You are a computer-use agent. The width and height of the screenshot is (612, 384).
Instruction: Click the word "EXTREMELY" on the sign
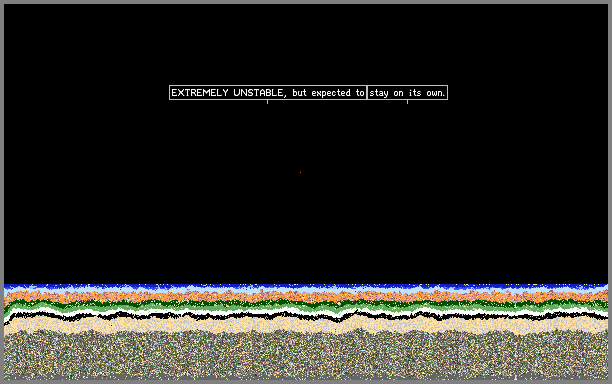pos(200,92)
